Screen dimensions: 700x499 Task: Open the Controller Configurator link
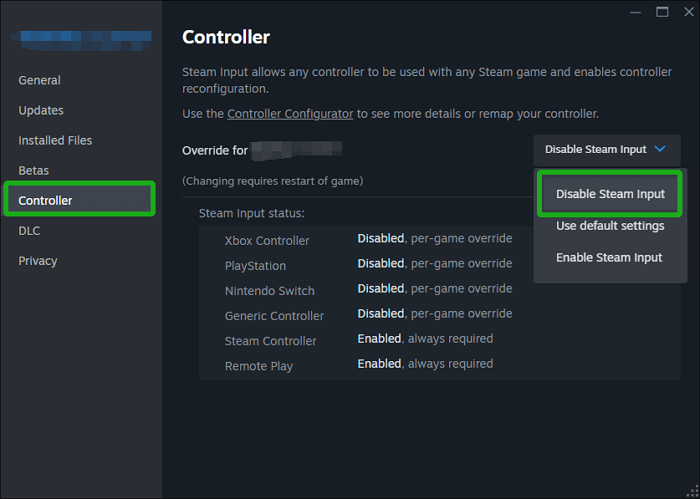tap(290, 113)
